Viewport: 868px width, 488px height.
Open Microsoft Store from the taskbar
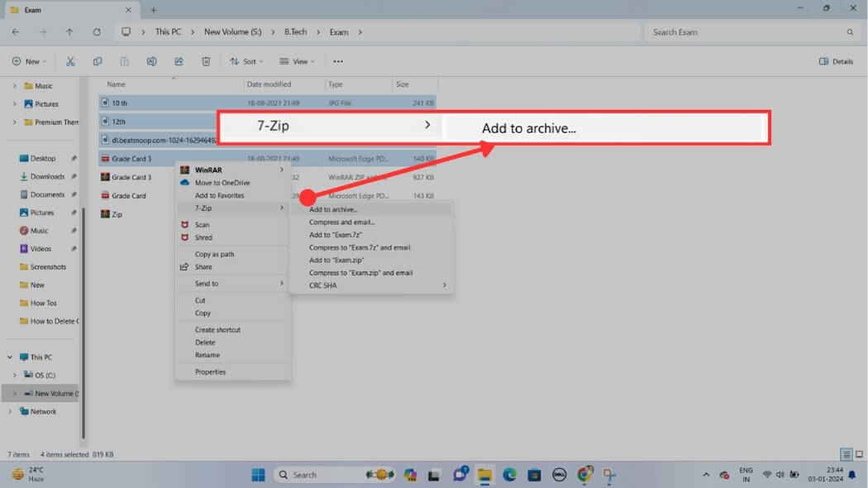point(534,475)
